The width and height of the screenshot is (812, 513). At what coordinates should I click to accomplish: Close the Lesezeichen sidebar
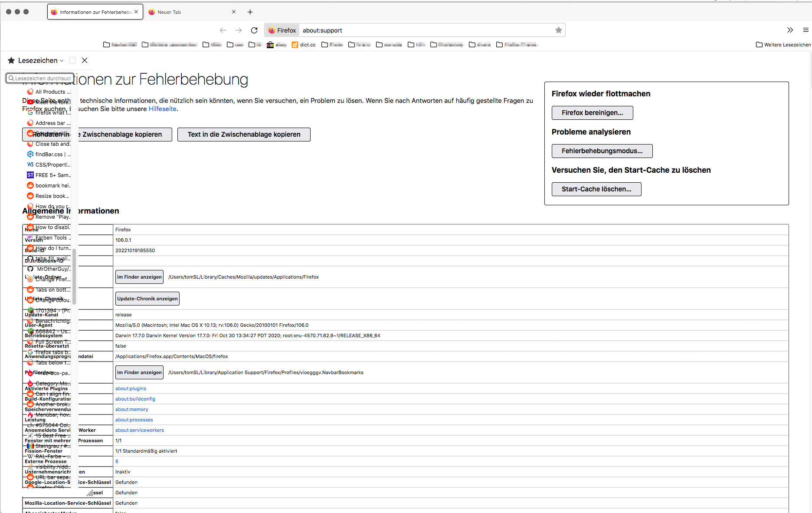tap(85, 60)
